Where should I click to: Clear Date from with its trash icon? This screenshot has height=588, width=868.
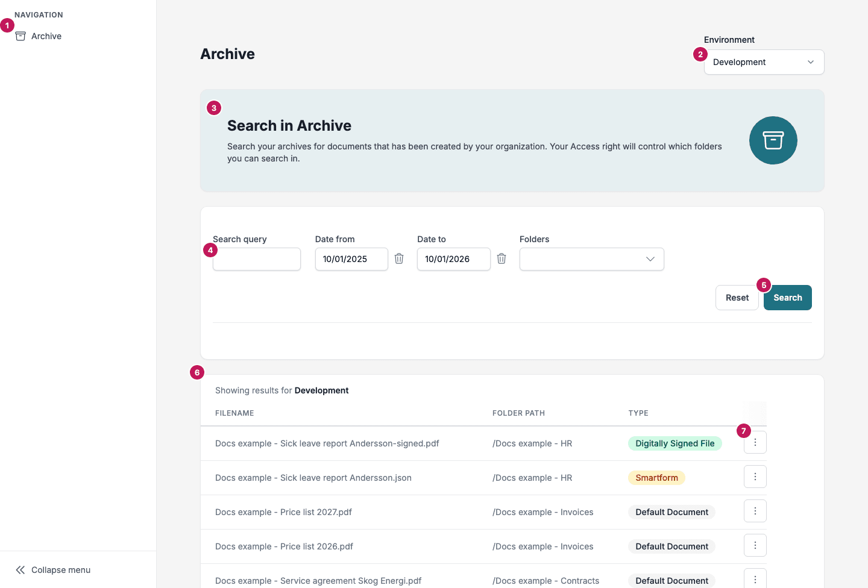(399, 258)
